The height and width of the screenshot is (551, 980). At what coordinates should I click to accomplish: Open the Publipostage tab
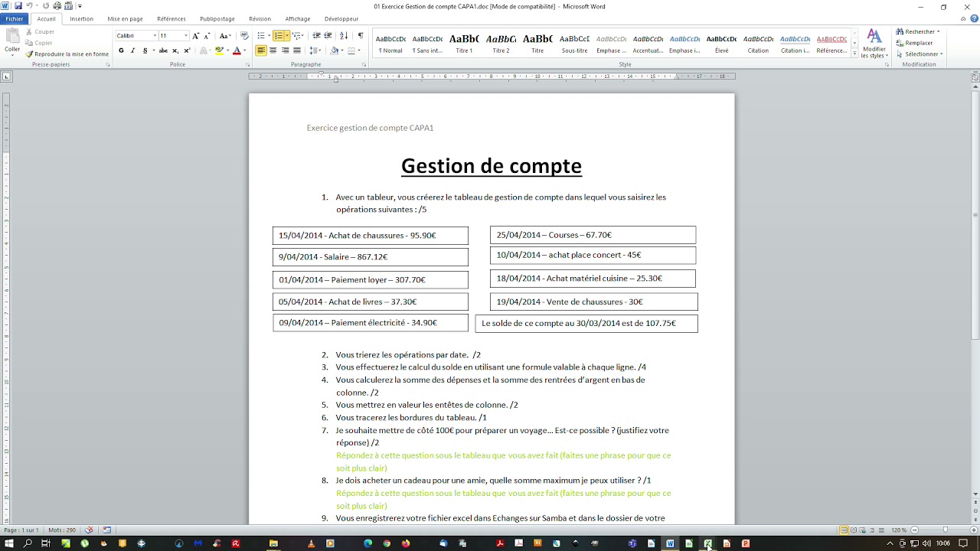(x=217, y=18)
